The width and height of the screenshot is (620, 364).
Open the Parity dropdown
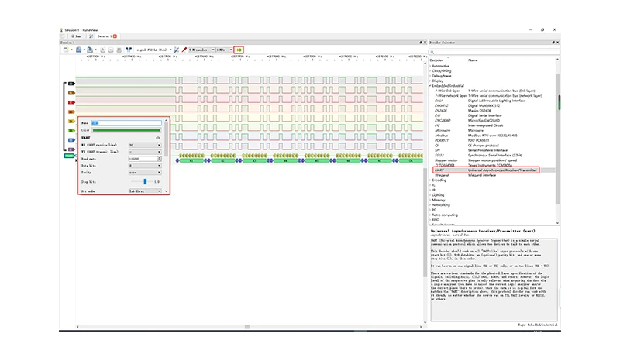coord(144,172)
